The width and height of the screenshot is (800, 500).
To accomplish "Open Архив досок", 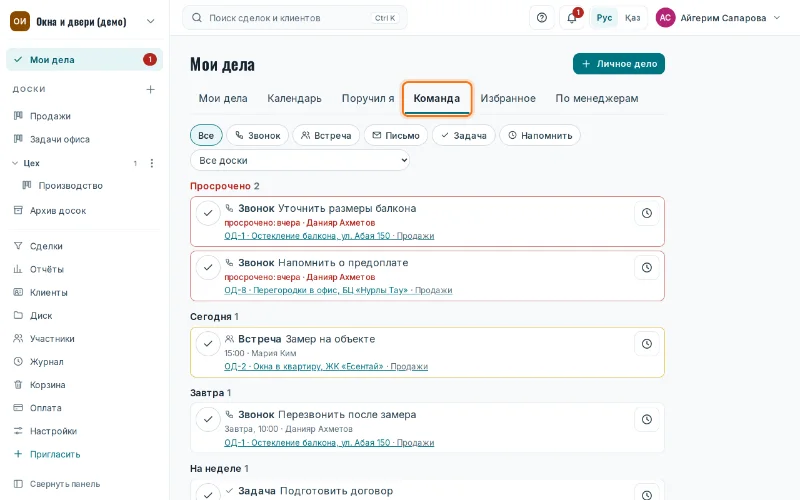I will [84, 211].
